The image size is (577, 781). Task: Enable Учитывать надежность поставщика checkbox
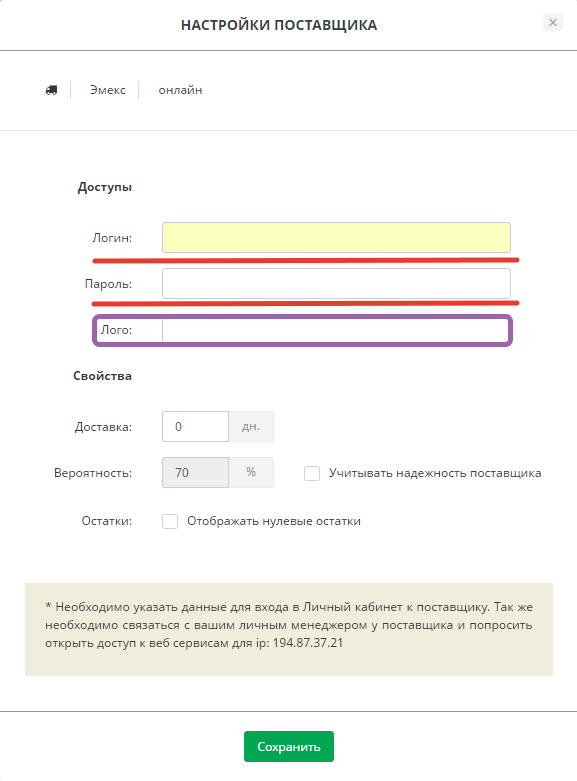pyautogui.click(x=312, y=473)
